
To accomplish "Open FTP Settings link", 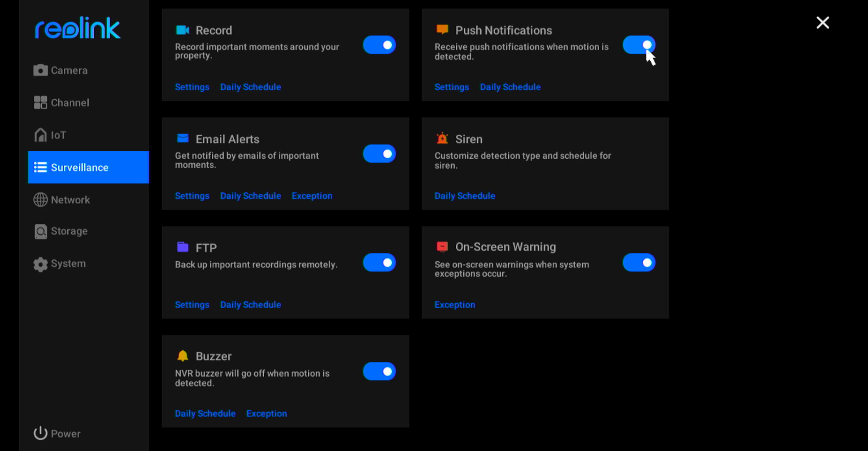I will click(192, 305).
